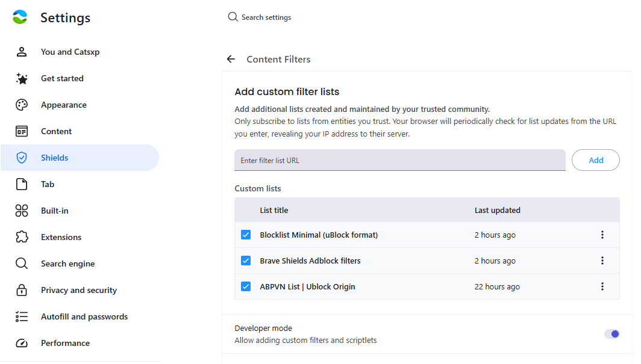Image resolution: width=641 pixels, height=364 pixels.
Task: Focus the Search settings field
Action: [x=266, y=17]
